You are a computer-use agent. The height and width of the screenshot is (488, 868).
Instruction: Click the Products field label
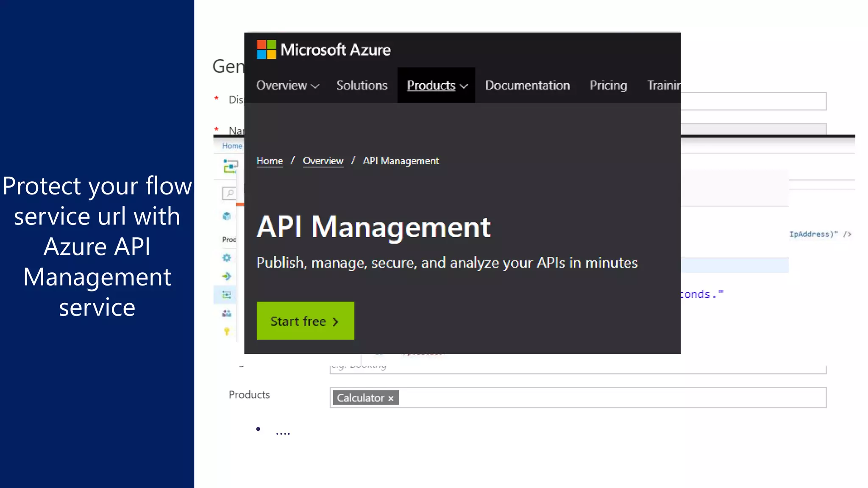coord(249,394)
